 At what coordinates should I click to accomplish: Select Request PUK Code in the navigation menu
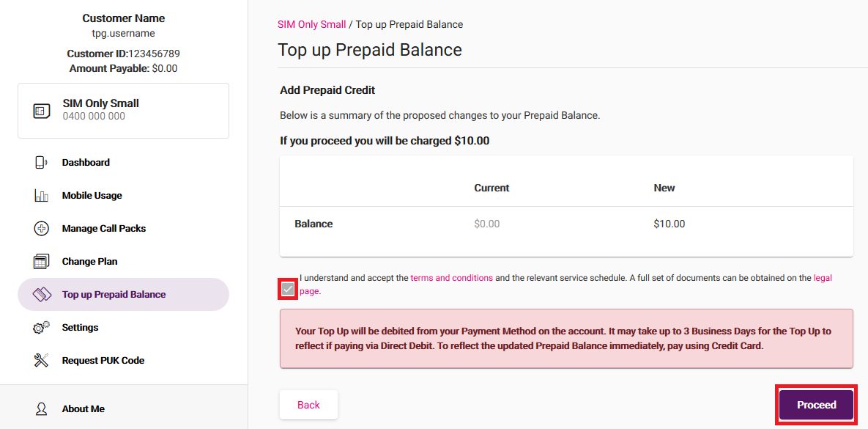101,360
